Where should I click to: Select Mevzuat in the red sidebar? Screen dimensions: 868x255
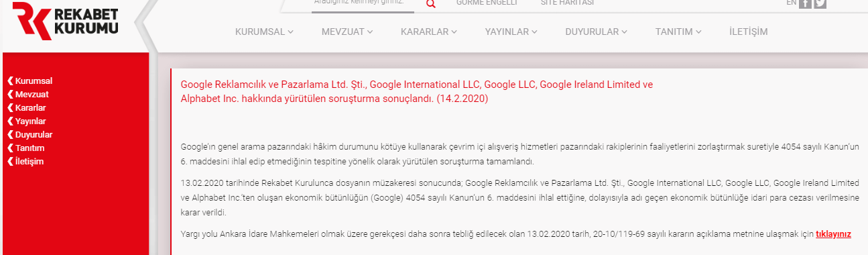tap(27, 95)
